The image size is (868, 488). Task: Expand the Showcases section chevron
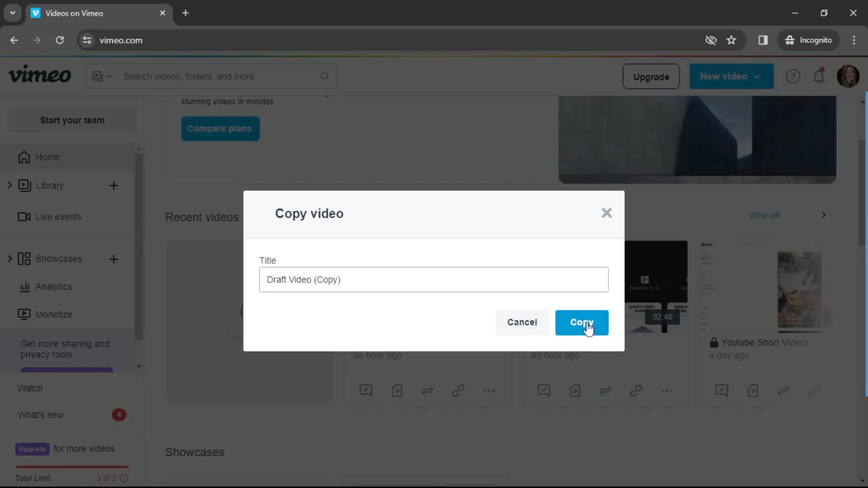click(x=9, y=258)
